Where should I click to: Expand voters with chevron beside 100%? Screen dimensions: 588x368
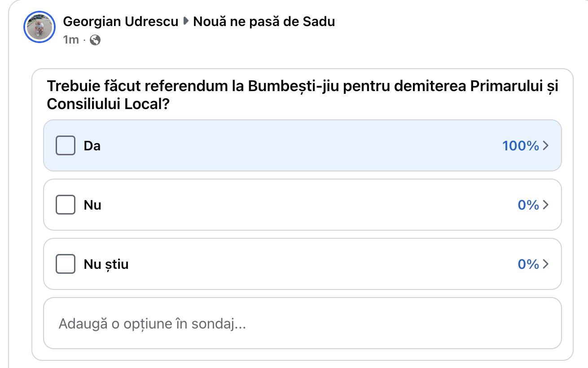coord(546,145)
